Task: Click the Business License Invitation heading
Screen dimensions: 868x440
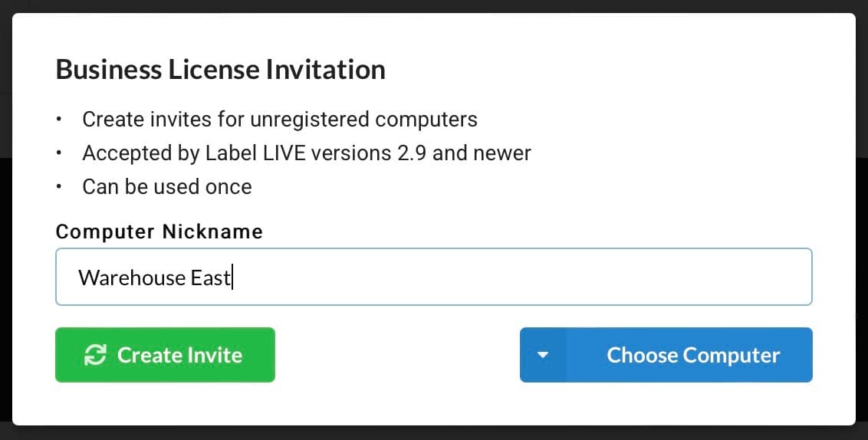Action: [x=221, y=70]
